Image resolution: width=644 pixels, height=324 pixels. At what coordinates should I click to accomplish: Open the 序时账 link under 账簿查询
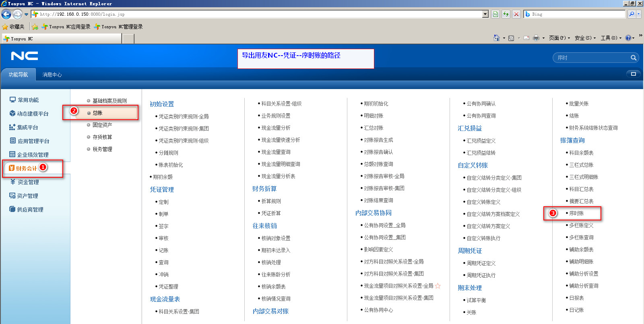tap(576, 213)
